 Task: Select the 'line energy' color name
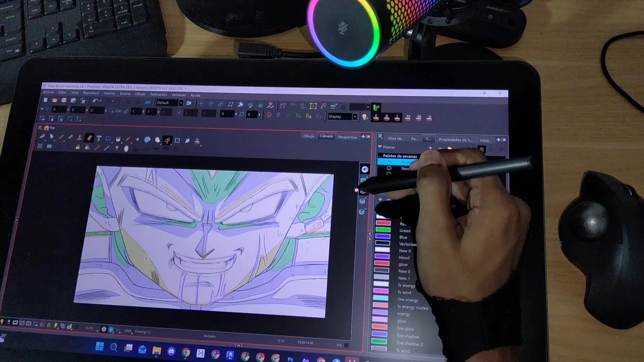click(x=408, y=300)
